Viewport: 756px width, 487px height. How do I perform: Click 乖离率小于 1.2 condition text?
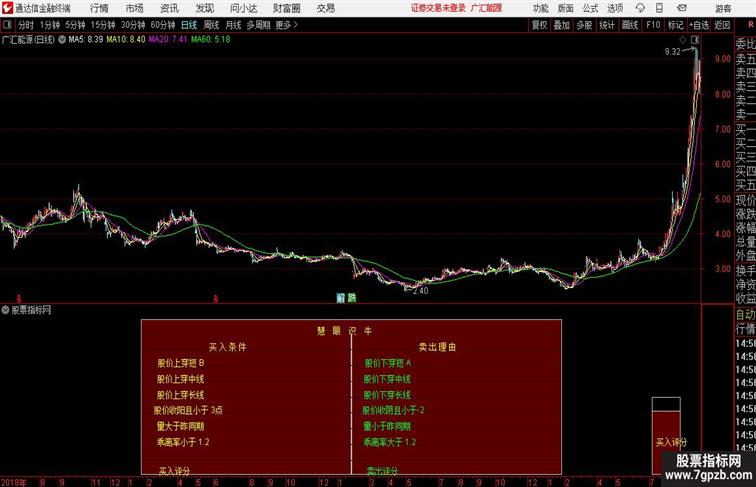(183, 442)
